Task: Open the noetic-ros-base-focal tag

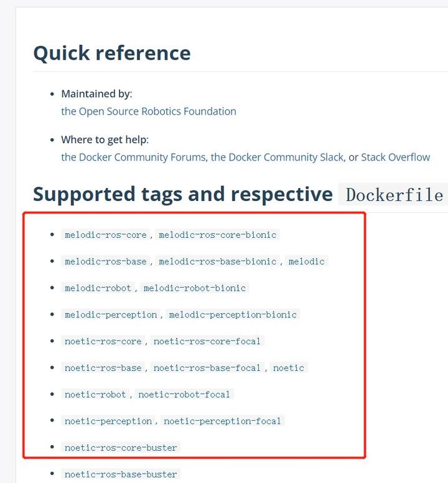Action: 207,368
